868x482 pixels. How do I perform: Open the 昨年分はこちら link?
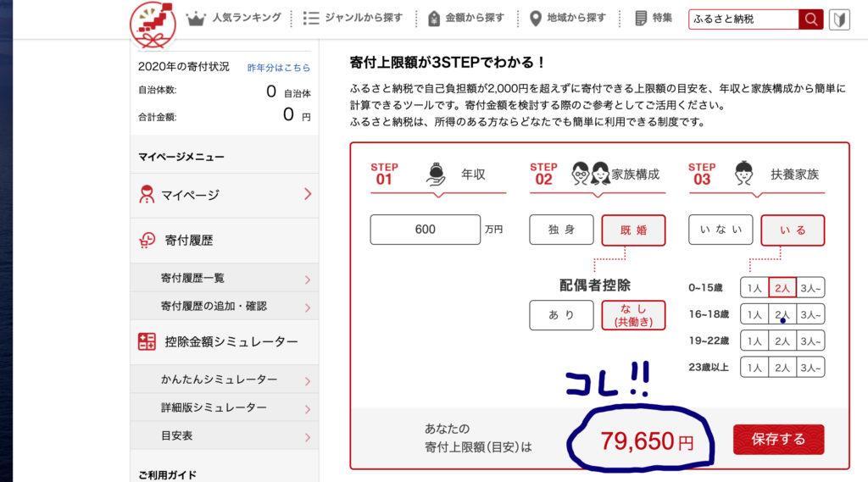click(278, 68)
